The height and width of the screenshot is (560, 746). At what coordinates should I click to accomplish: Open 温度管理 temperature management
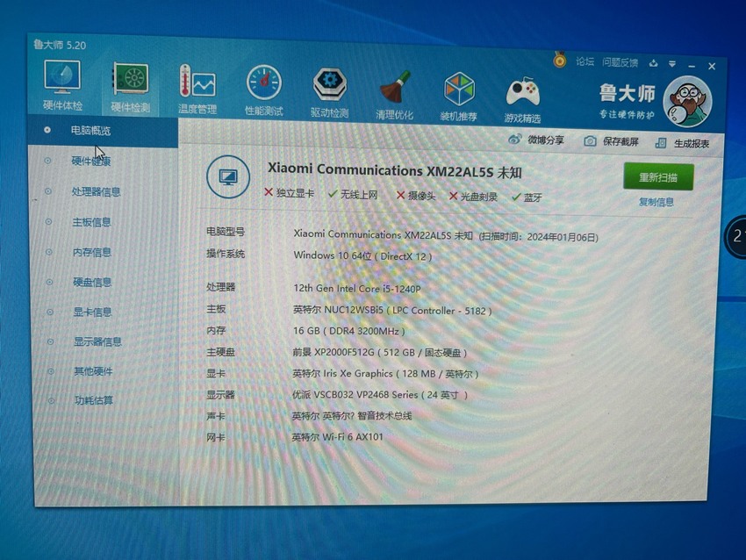[197, 90]
